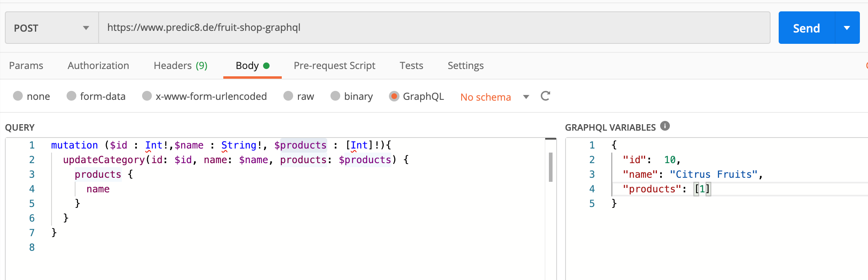Screen dimensions: 868x280
Task: Send the request
Action: (806, 28)
